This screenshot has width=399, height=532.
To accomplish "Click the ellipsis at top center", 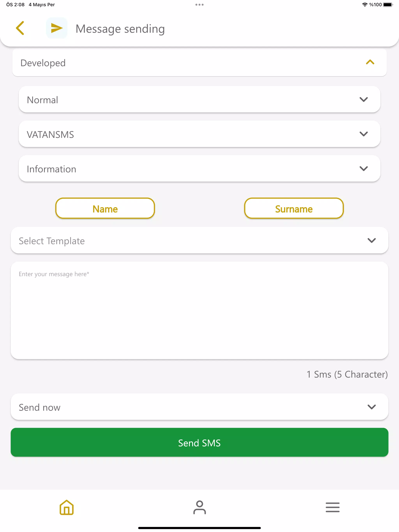I will (199, 4).
